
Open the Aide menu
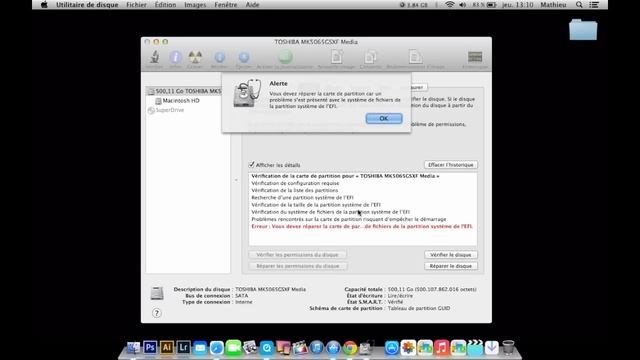(252, 5)
